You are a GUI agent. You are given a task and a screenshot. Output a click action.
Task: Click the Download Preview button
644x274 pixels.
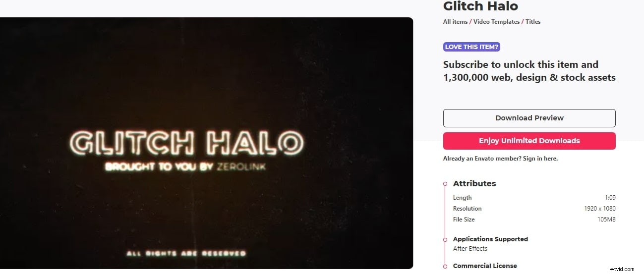(529, 118)
